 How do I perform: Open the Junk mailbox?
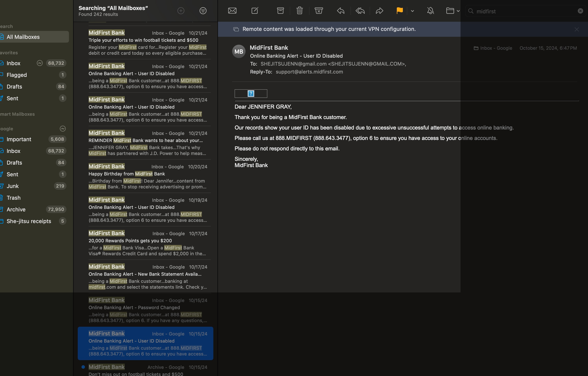13,186
